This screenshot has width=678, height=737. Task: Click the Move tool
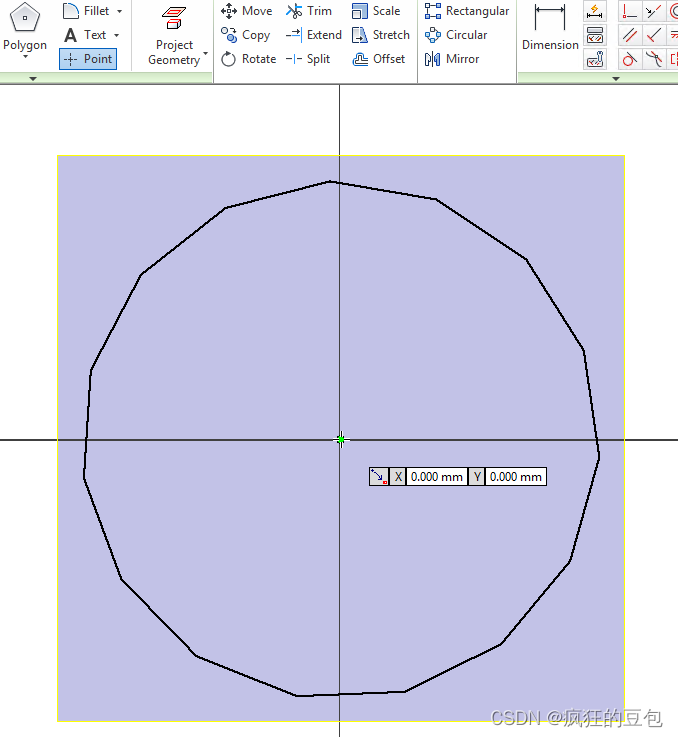tap(246, 11)
